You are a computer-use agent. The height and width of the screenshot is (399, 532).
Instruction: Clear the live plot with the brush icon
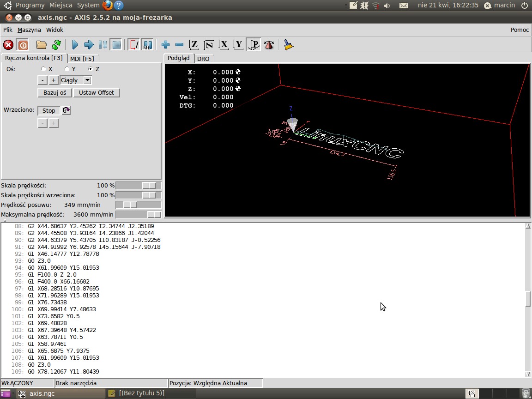[288, 45]
